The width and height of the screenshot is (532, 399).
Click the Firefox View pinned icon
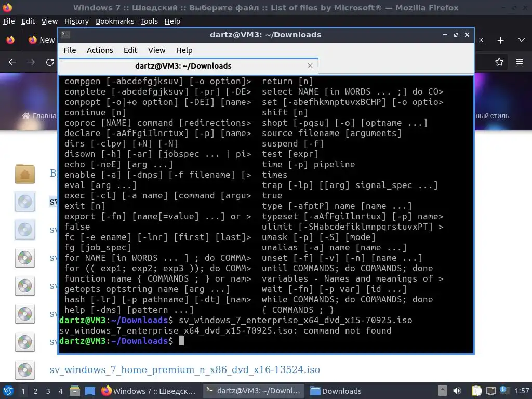point(10,40)
